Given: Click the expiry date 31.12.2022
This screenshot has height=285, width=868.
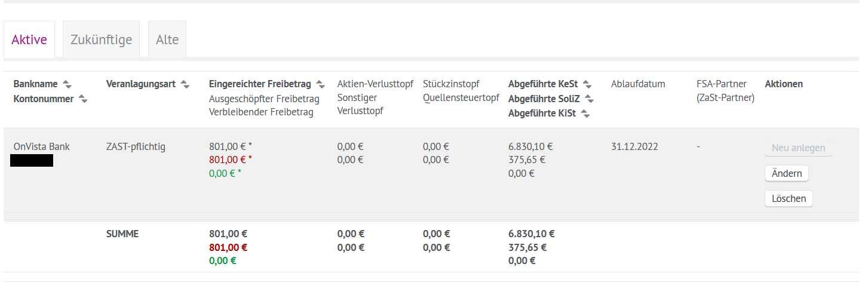Looking at the screenshot, I should tap(634, 146).
